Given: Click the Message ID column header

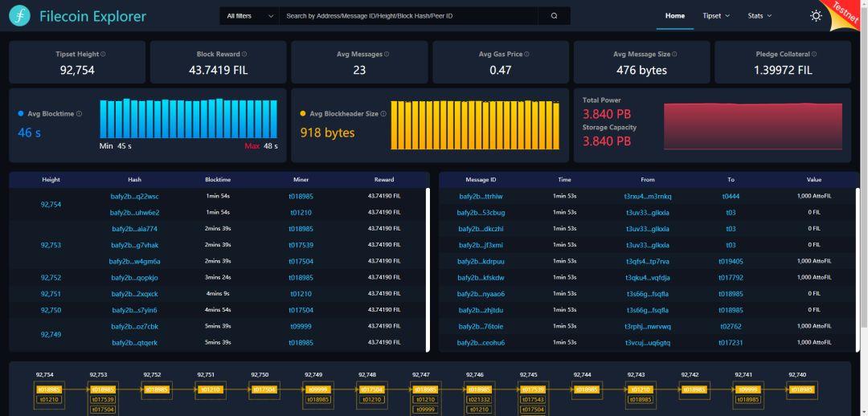Looking at the screenshot, I should tap(481, 180).
